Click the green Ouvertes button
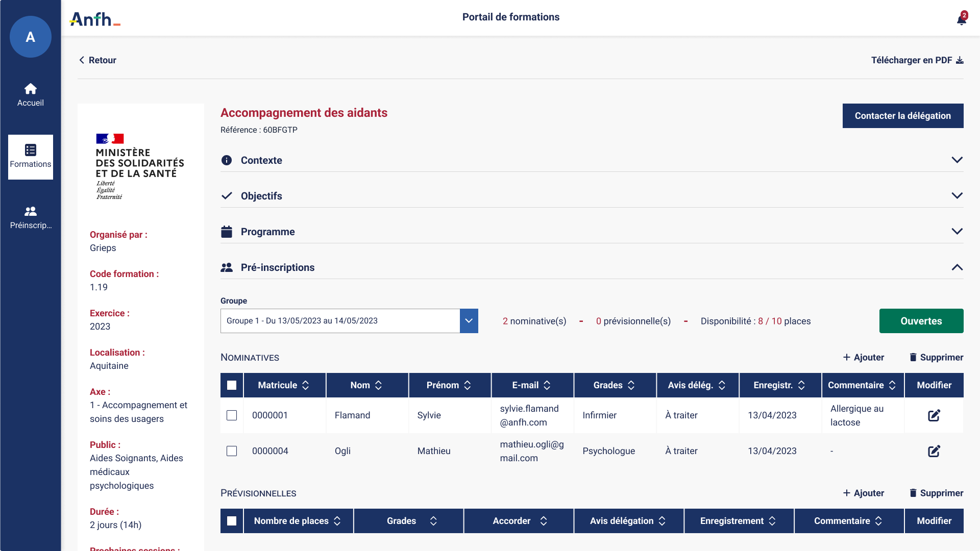The width and height of the screenshot is (980, 551). tap(921, 321)
